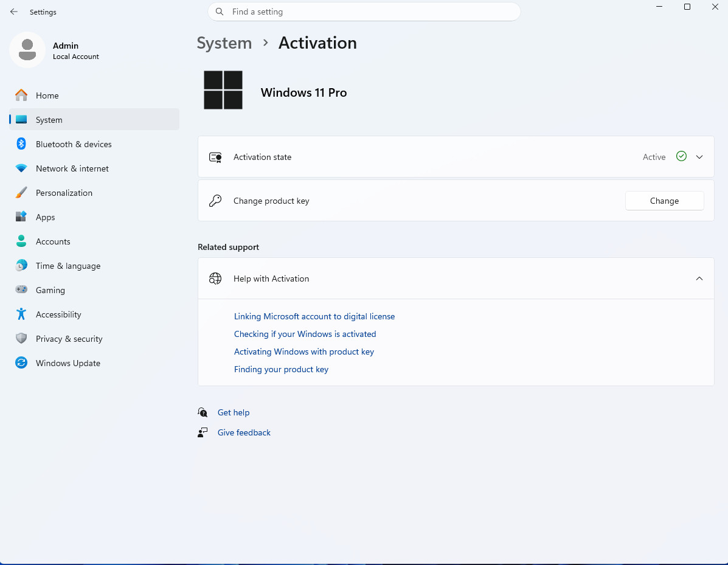
Task: Click the Active status text
Action: tap(654, 157)
